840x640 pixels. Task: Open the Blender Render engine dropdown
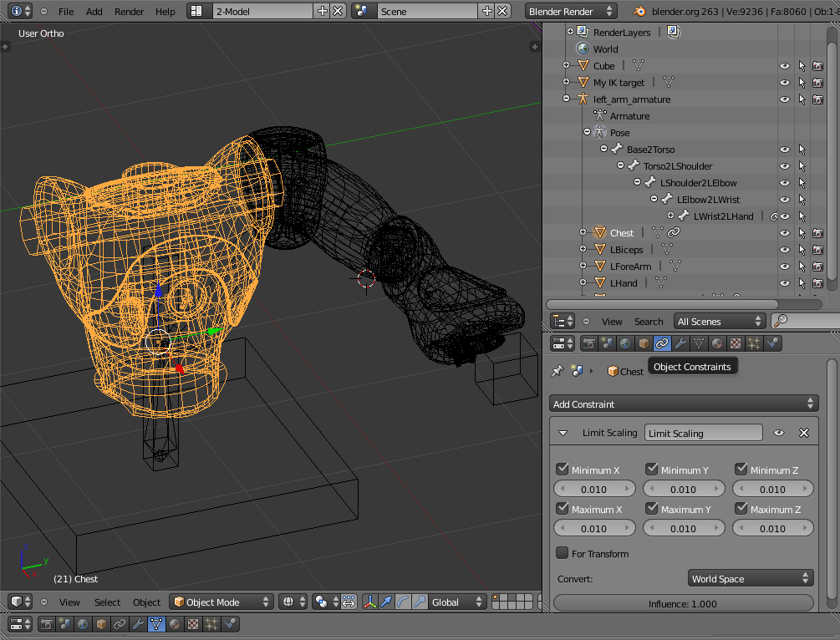pos(571,11)
